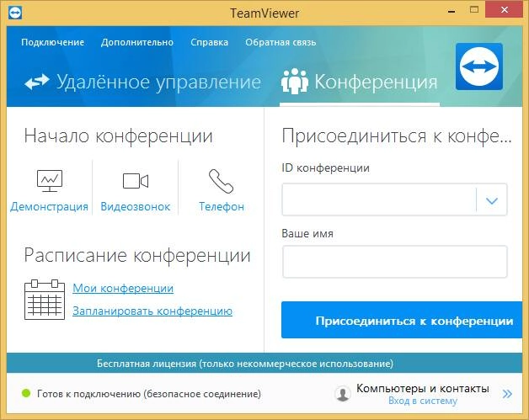The height and width of the screenshot is (420, 529).
Task: Open the Подключение menu
Action: click(x=52, y=42)
